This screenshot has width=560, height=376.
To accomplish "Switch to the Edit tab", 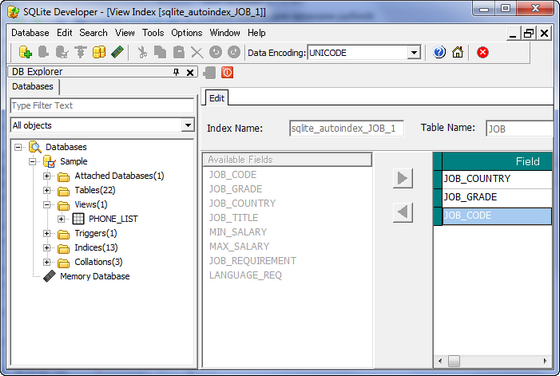I will click(216, 98).
